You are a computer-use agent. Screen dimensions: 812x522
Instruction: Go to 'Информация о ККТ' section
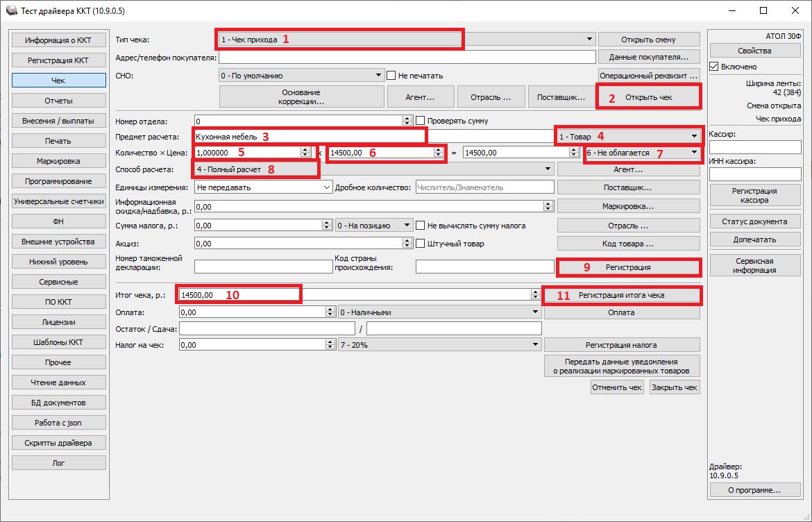pos(58,40)
